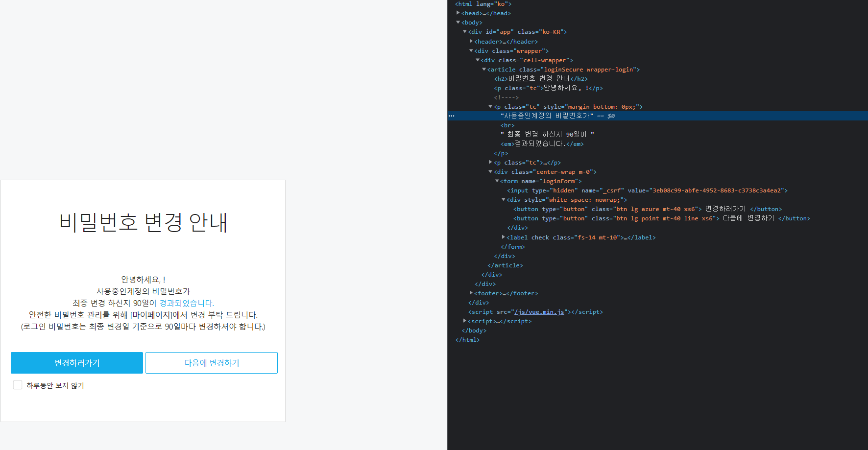
Task: Collapse the div white-space nowrap node
Action: click(x=503, y=200)
